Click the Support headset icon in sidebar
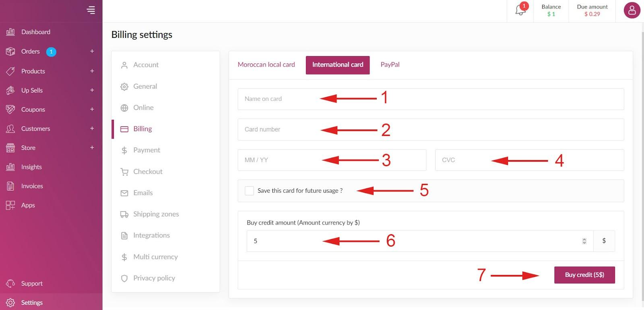 tap(10, 283)
